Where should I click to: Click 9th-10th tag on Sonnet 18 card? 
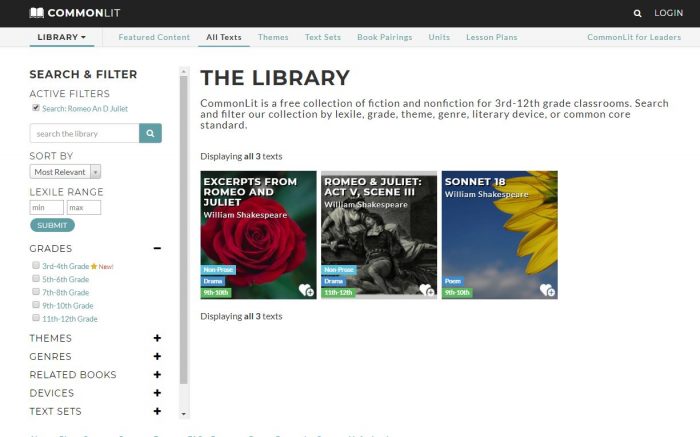(x=457, y=293)
